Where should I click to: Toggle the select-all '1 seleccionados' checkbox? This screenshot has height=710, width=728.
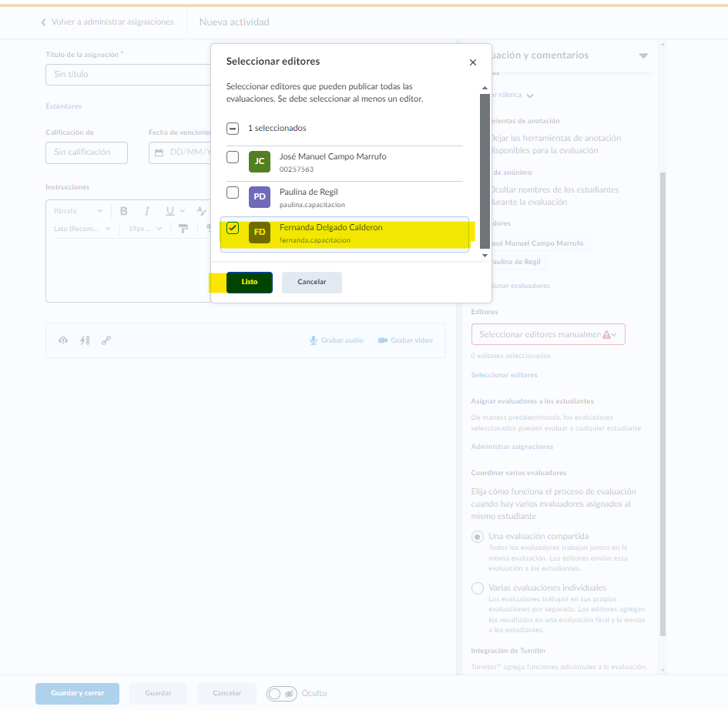point(233,128)
